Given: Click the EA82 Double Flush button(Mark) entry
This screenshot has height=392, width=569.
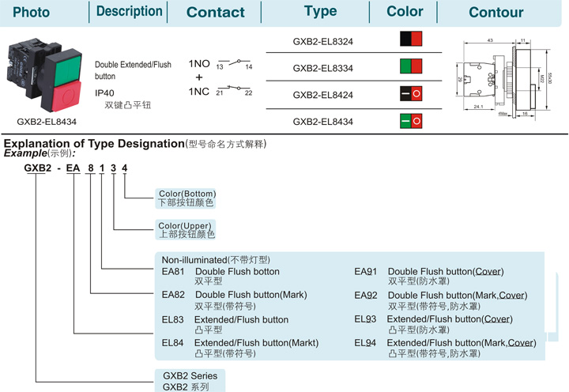Looking at the screenshot, I should 235,300.
